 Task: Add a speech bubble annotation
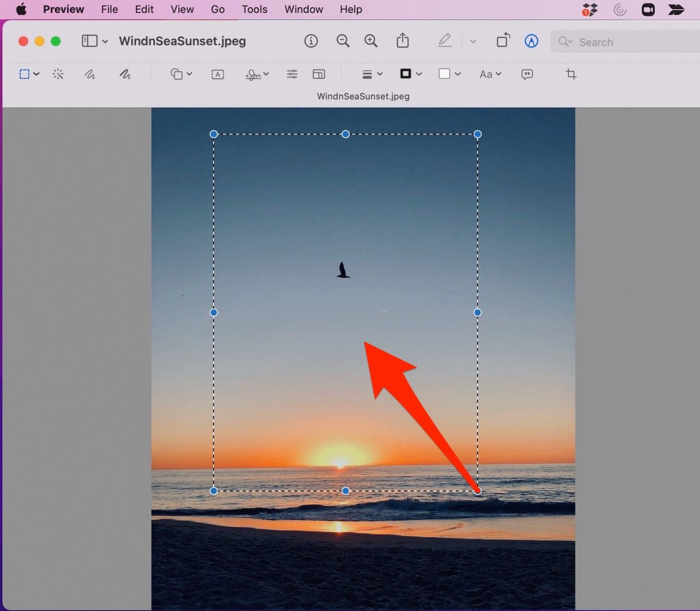pyautogui.click(x=527, y=74)
